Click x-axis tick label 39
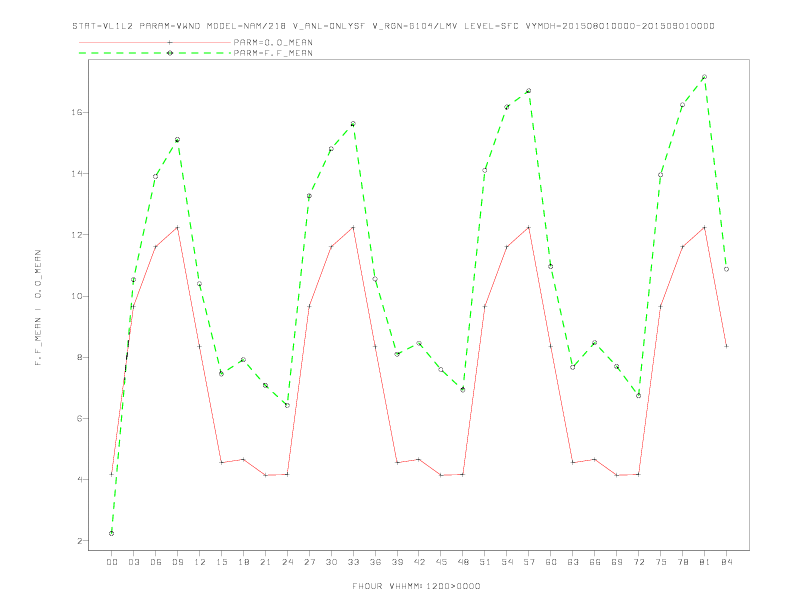792x612 pixels. point(397,562)
